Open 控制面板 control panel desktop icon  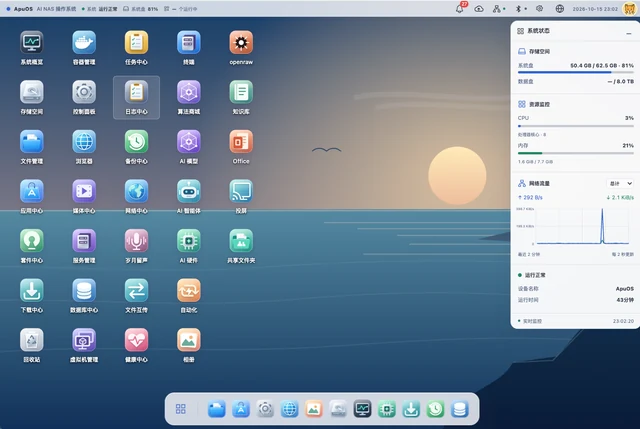pyautogui.click(x=84, y=92)
